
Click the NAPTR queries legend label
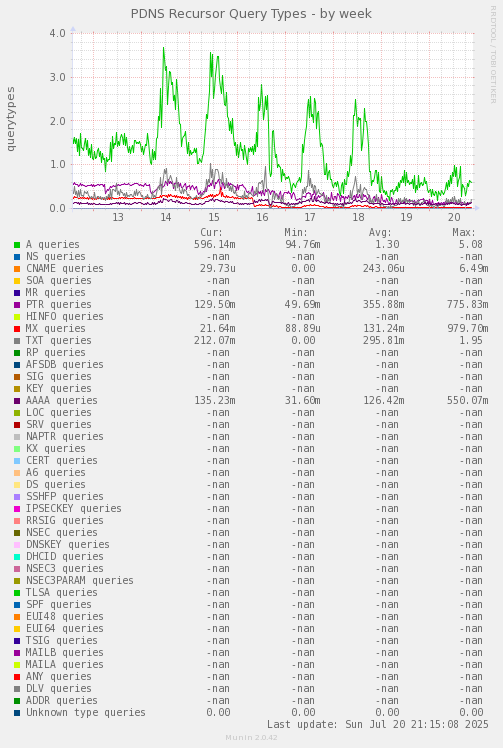point(64,436)
